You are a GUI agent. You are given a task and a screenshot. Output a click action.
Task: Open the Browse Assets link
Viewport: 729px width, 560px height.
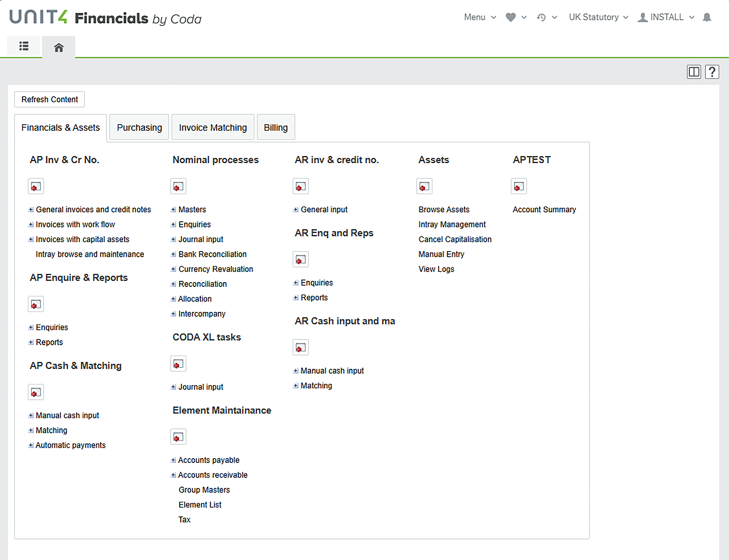[444, 209]
